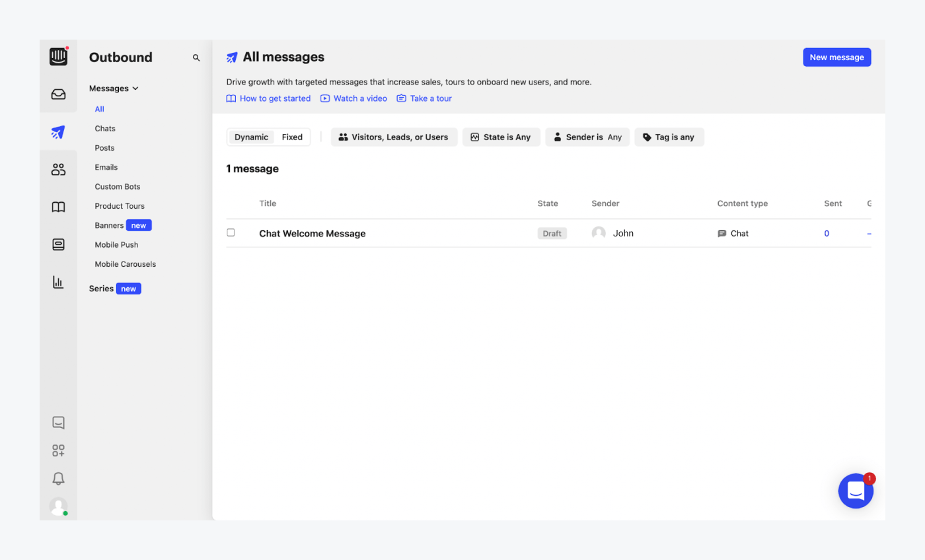Viewport: 925px width, 560px height.
Task: Click your profile avatar at the bottom
Action: (58, 507)
